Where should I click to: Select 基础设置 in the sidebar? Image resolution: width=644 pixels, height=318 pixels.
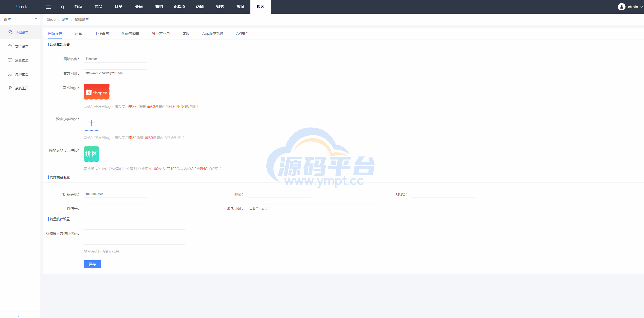tap(20, 32)
